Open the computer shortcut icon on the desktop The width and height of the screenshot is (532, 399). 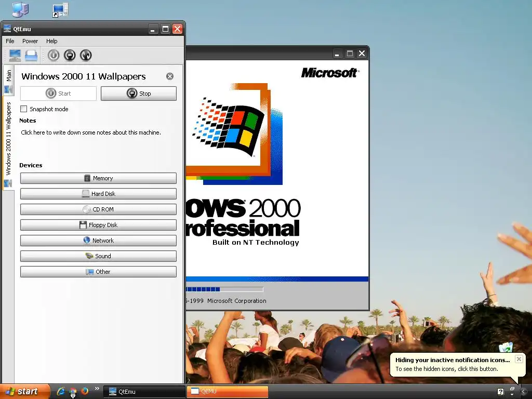[x=61, y=10]
